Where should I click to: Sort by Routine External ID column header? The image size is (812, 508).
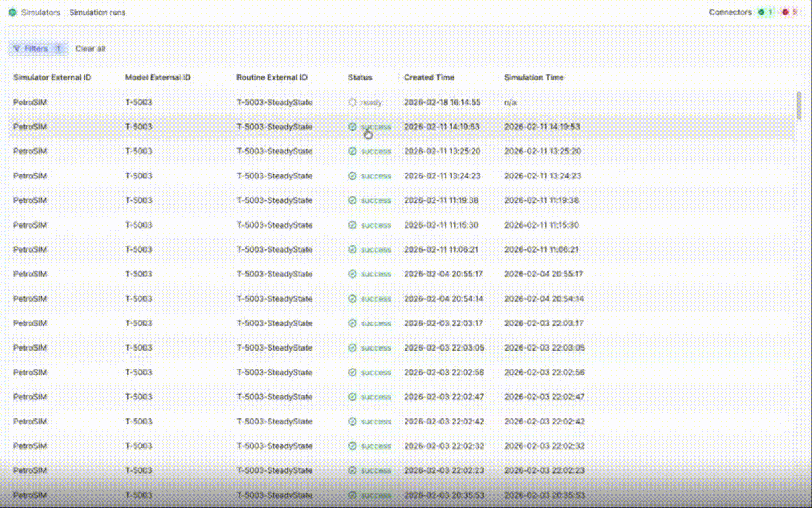pos(272,78)
